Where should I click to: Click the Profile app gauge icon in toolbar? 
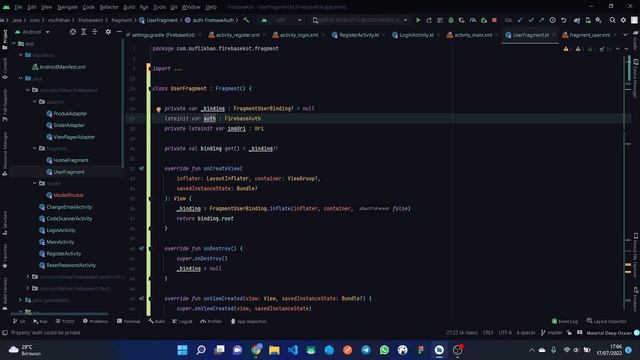[x=473, y=20]
